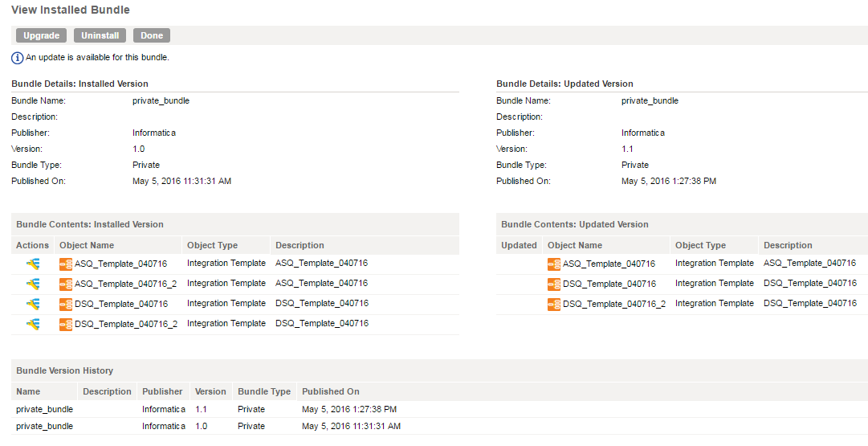Click the Done button
Viewport: 868px width, 446px height.
pyautogui.click(x=152, y=35)
